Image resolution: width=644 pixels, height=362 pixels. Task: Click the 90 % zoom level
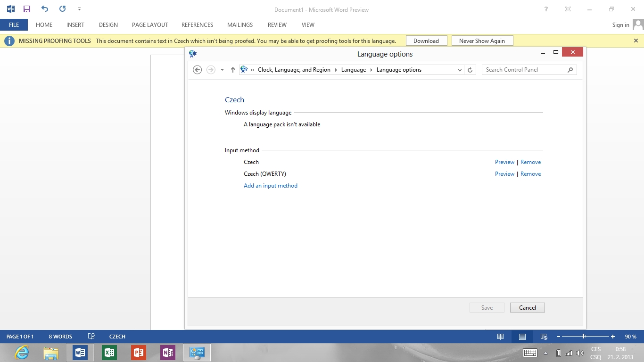pyautogui.click(x=631, y=337)
